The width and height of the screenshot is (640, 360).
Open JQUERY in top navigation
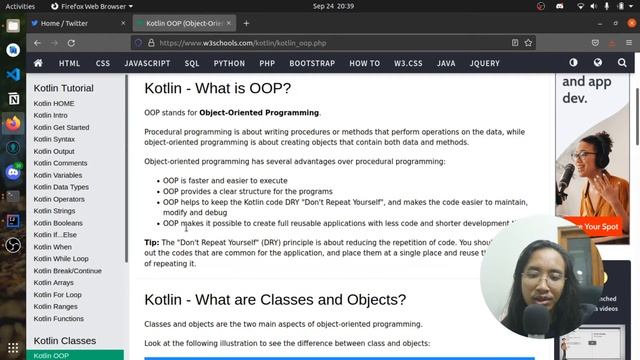pyautogui.click(x=484, y=63)
